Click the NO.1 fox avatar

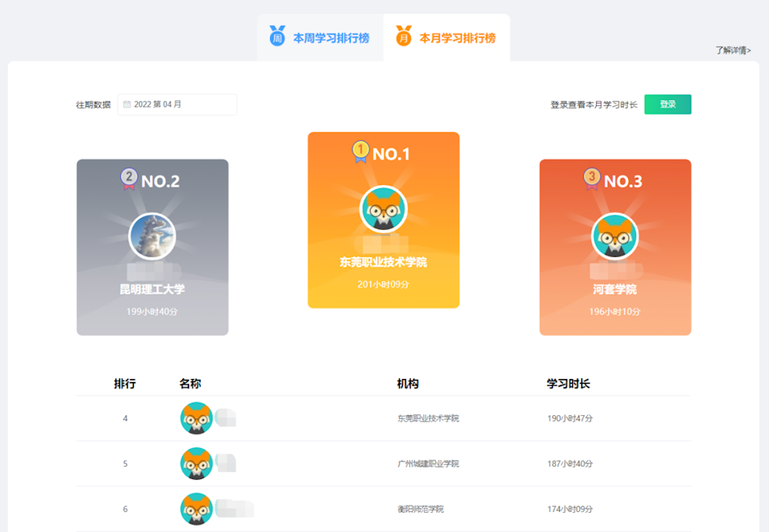[383, 209]
